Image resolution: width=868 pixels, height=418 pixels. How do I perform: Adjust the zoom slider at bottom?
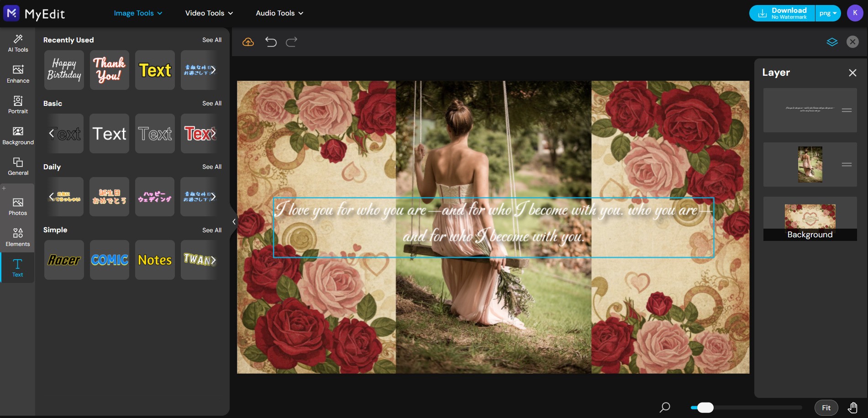706,408
